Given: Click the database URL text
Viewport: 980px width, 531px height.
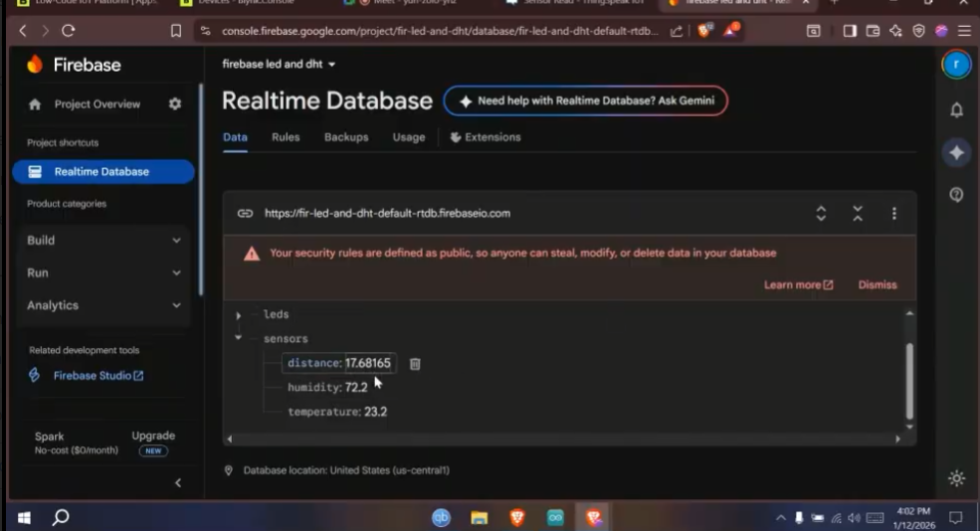Looking at the screenshot, I should (x=387, y=214).
